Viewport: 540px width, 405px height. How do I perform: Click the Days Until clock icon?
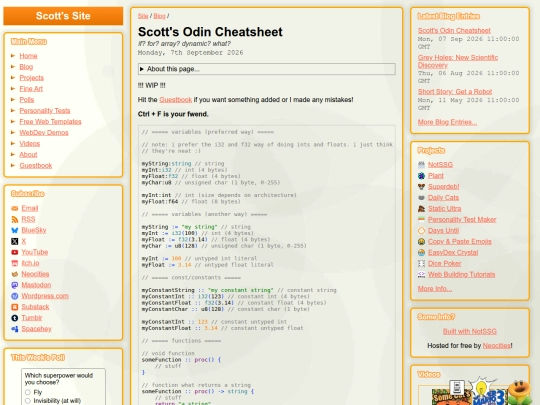[x=421, y=231]
